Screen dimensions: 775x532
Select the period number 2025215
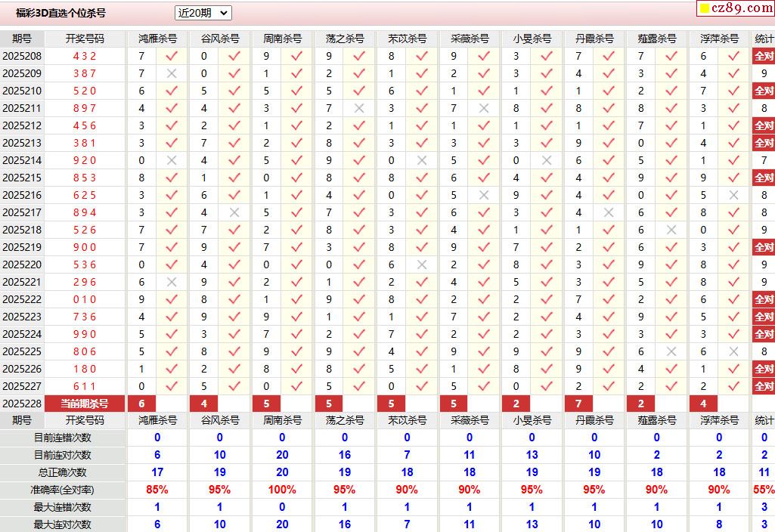[22, 178]
